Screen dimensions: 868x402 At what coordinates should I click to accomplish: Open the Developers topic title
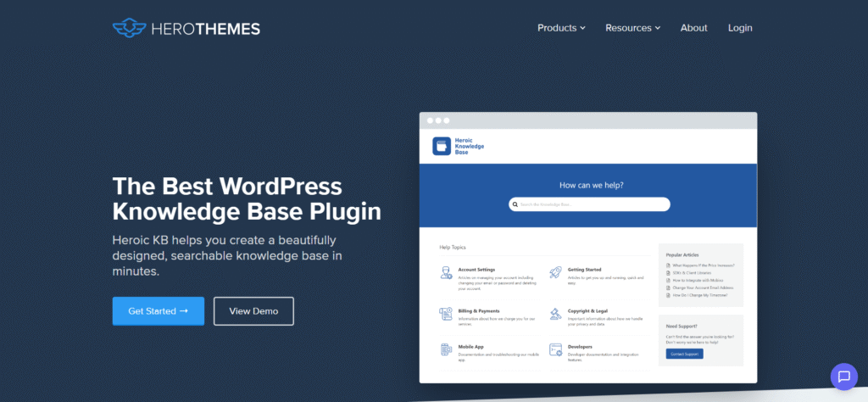coord(580,347)
